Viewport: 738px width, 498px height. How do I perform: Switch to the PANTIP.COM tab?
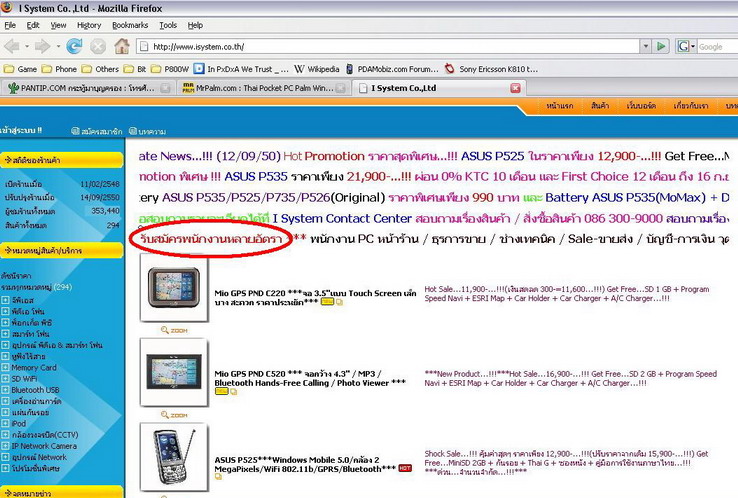tap(88, 88)
